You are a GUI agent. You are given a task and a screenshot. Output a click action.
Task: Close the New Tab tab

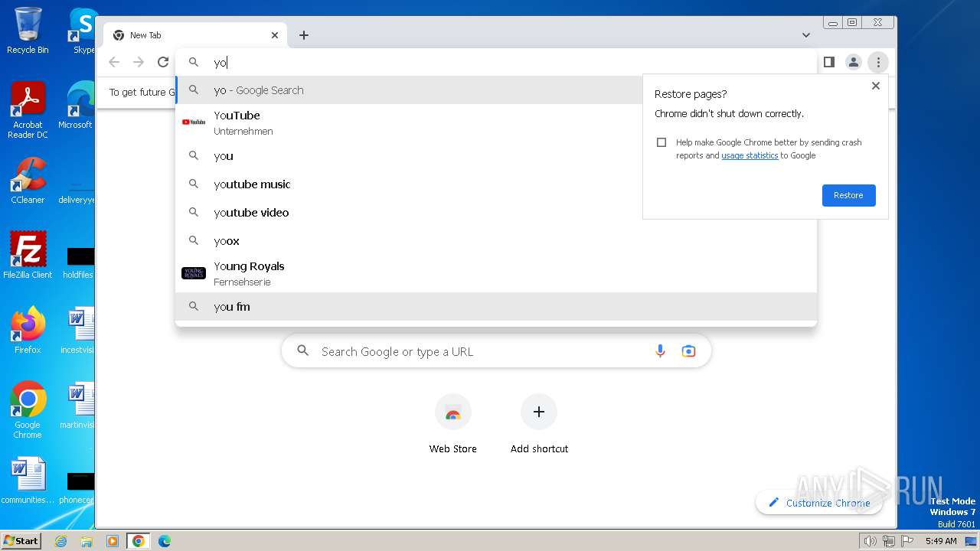tap(275, 35)
